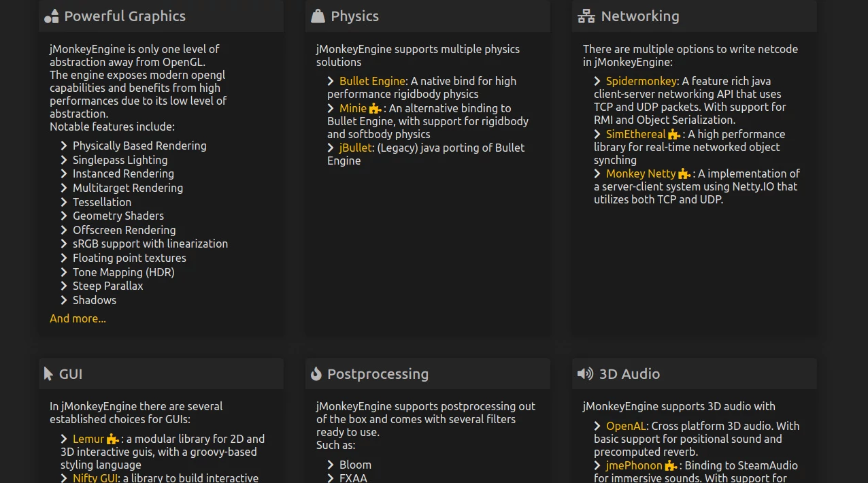Image resolution: width=868 pixels, height=483 pixels.
Task: Click the 3D Audio speaker icon
Action: coord(585,374)
